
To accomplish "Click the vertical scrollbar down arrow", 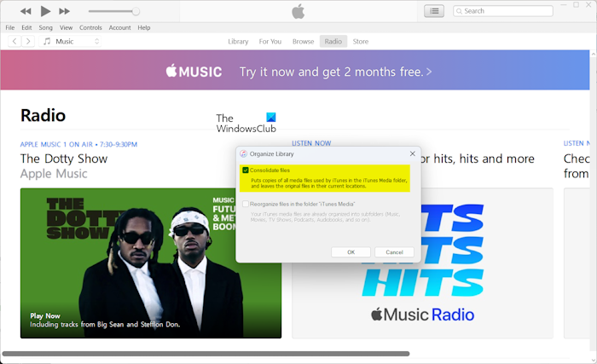I will pos(594,360).
